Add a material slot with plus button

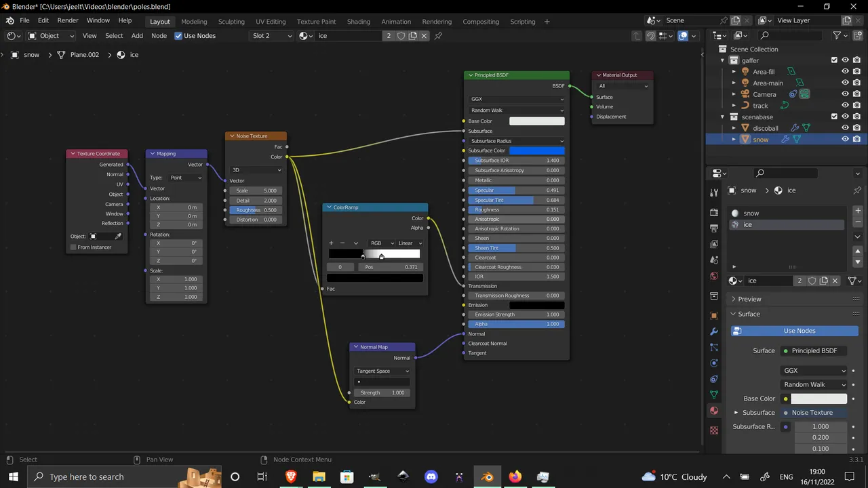[x=858, y=211]
